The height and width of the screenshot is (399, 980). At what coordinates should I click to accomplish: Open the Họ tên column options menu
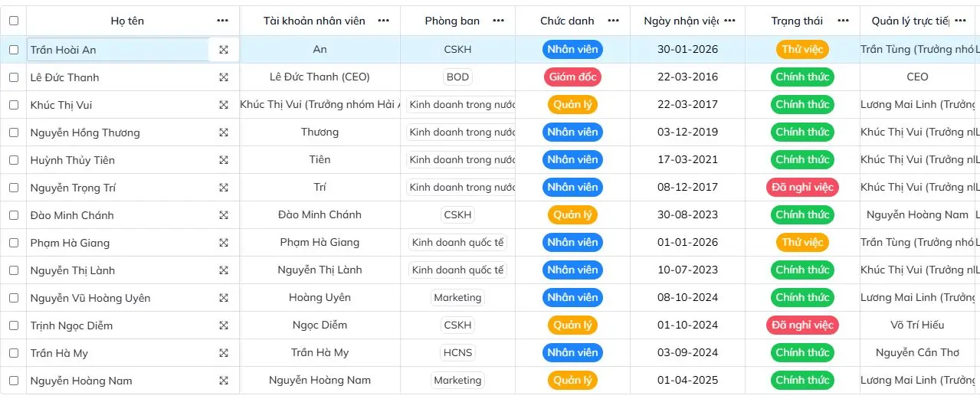(x=222, y=21)
